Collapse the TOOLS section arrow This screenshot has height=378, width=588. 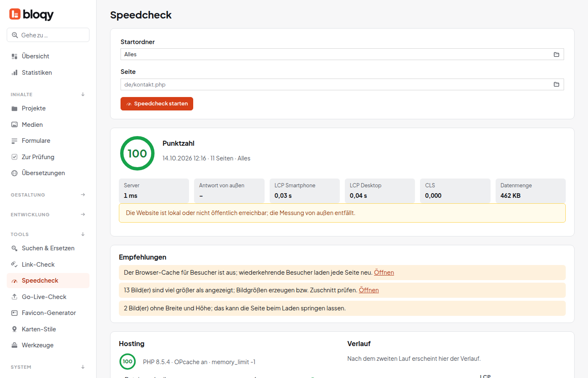(x=83, y=234)
